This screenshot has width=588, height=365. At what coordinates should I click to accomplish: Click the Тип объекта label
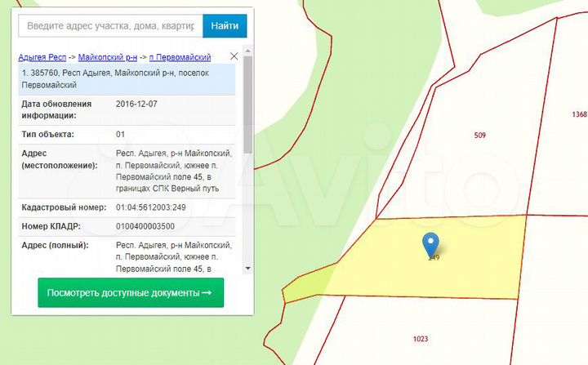pyautogui.click(x=47, y=134)
